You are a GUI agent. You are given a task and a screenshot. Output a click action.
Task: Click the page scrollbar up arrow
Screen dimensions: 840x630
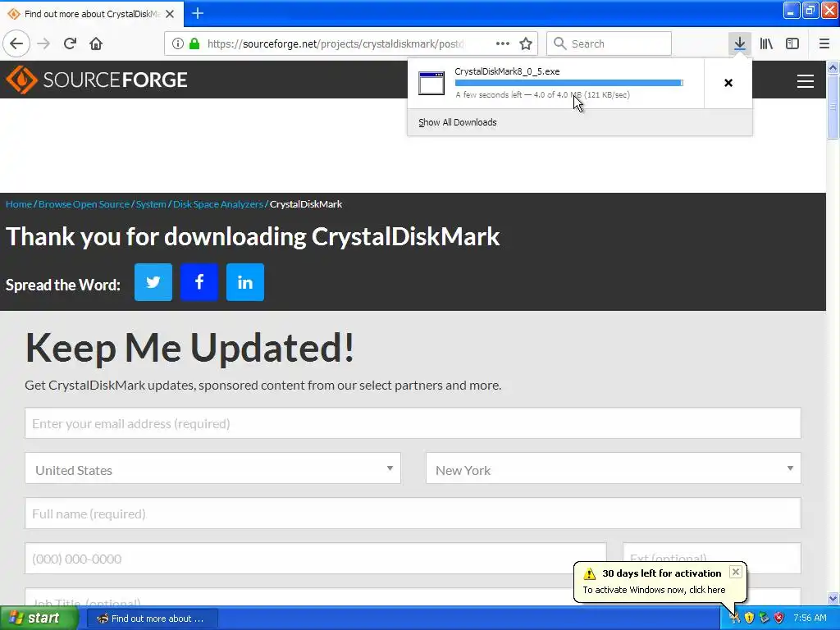click(x=833, y=67)
